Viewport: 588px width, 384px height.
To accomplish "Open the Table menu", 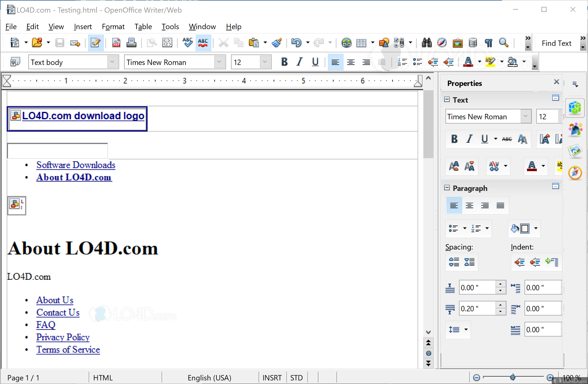I will [x=143, y=26].
